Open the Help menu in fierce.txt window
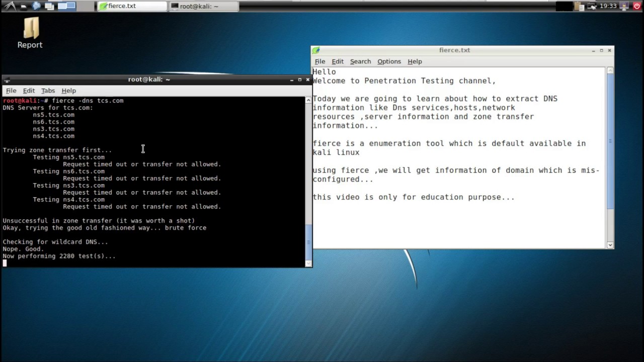 [x=415, y=61]
